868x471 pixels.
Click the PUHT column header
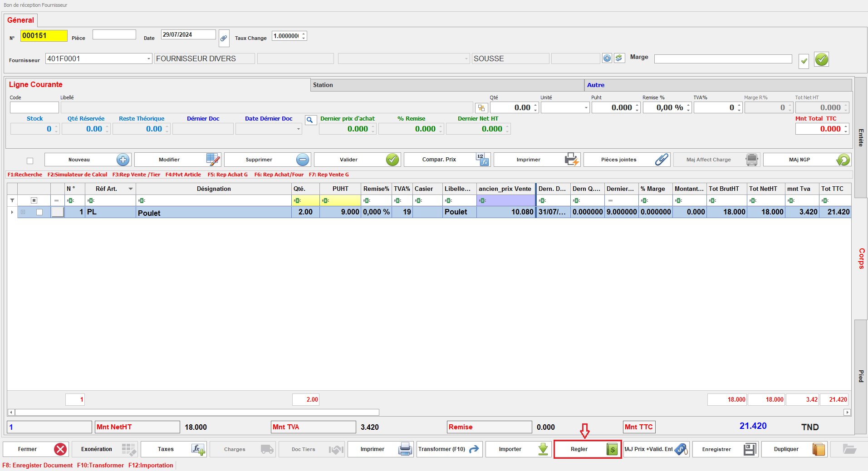(x=340, y=189)
